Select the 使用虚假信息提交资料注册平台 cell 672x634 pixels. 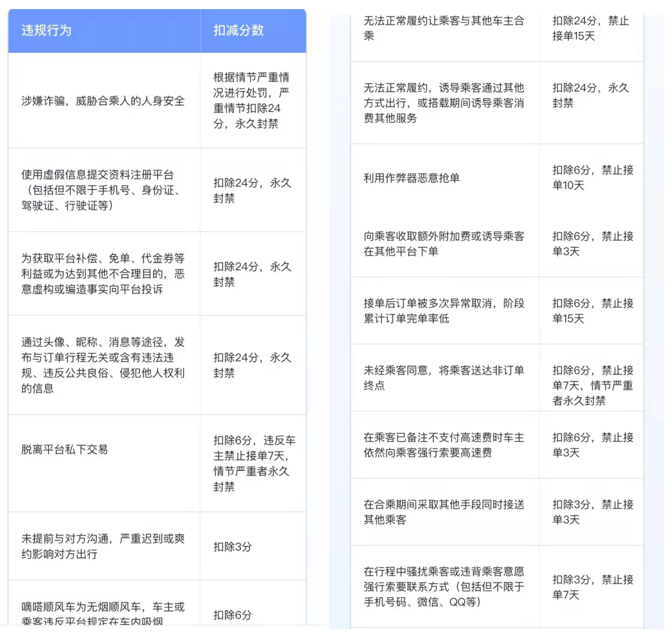[x=104, y=190]
